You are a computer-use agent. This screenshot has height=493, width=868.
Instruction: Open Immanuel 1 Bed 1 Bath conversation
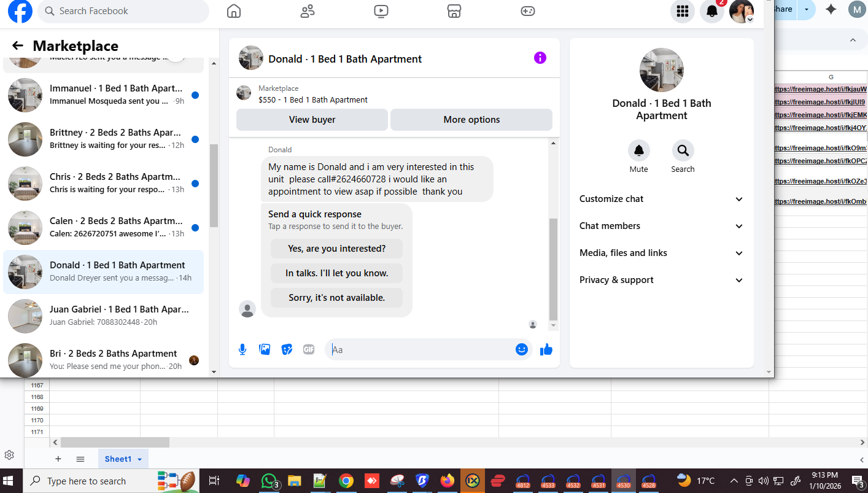[x=103, y=95]
